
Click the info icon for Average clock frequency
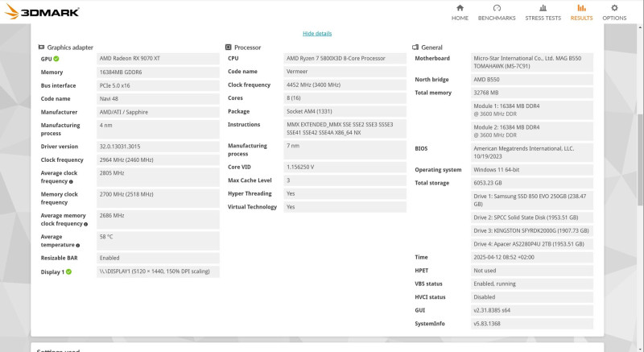click(71, 181)
